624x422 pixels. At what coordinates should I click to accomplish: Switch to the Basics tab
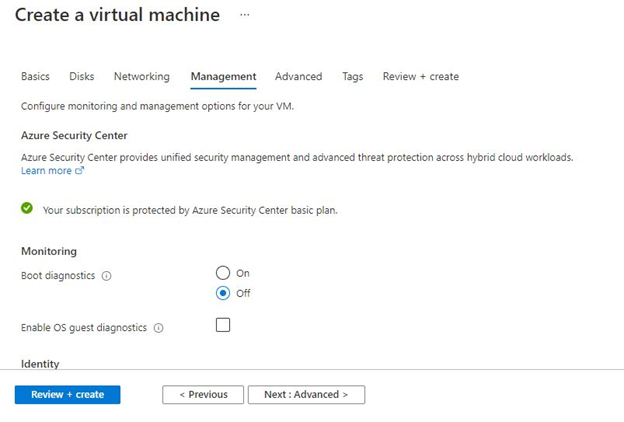point(35,77)
